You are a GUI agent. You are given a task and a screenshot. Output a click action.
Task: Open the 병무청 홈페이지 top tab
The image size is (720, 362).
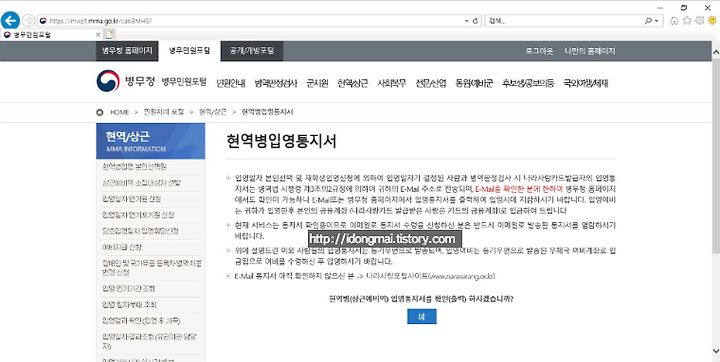pos(127,51)
